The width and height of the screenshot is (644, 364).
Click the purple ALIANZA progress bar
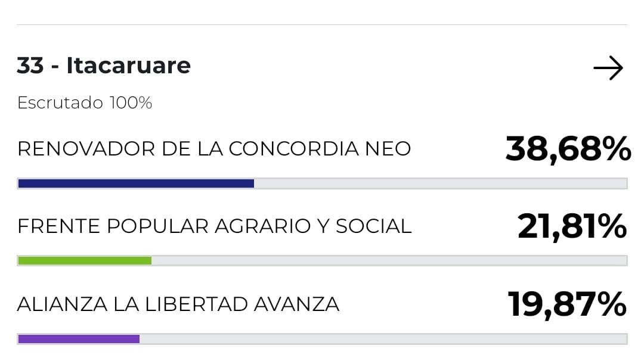[78, 338]
